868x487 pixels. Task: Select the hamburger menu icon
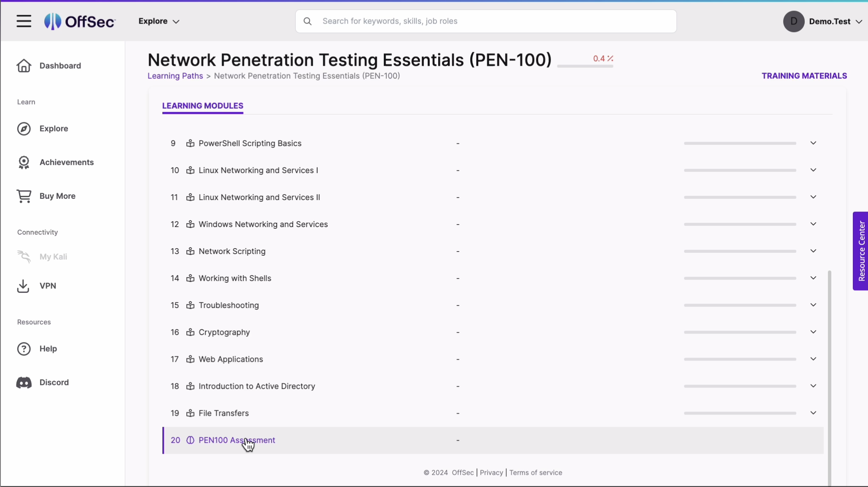[x=24, y=21]
